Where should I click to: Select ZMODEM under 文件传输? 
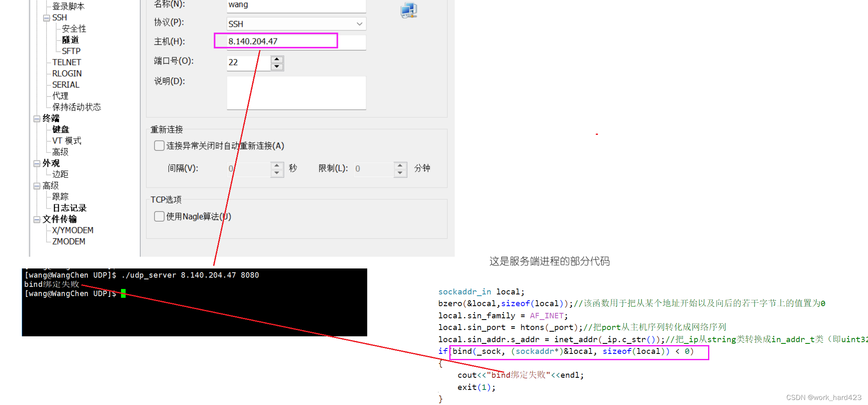point(69,242)
